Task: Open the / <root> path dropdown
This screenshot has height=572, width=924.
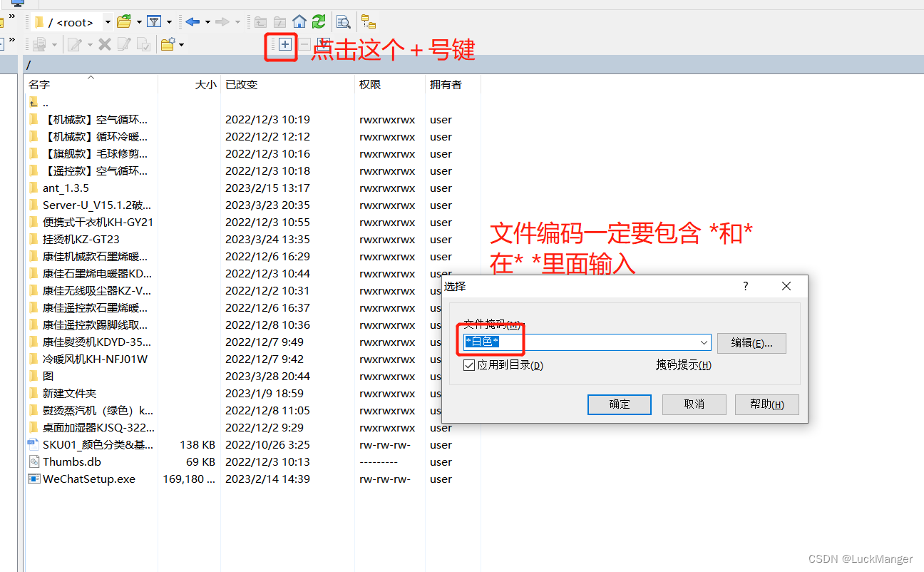Action: [107, 22]
